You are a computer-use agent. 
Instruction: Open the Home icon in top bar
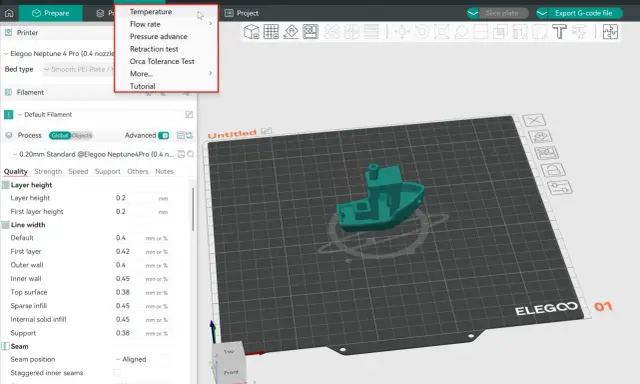(9, 13)
